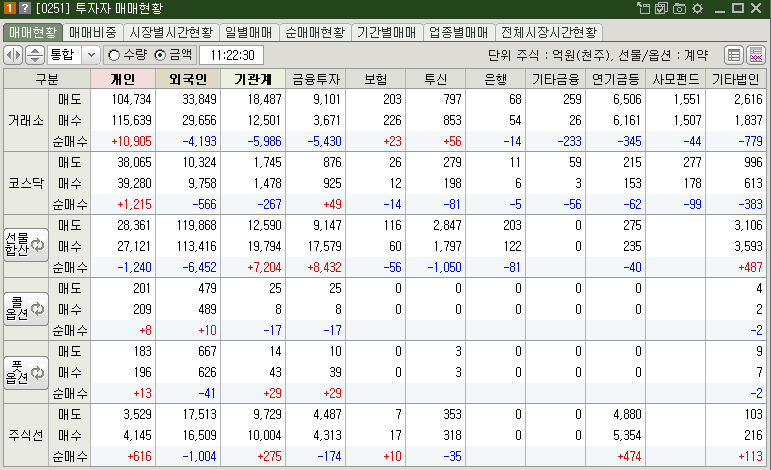771x470 pixels.
Task: Click the checklist memo icon in title bar
Action: pyautogui.click(x=661, y=8)
